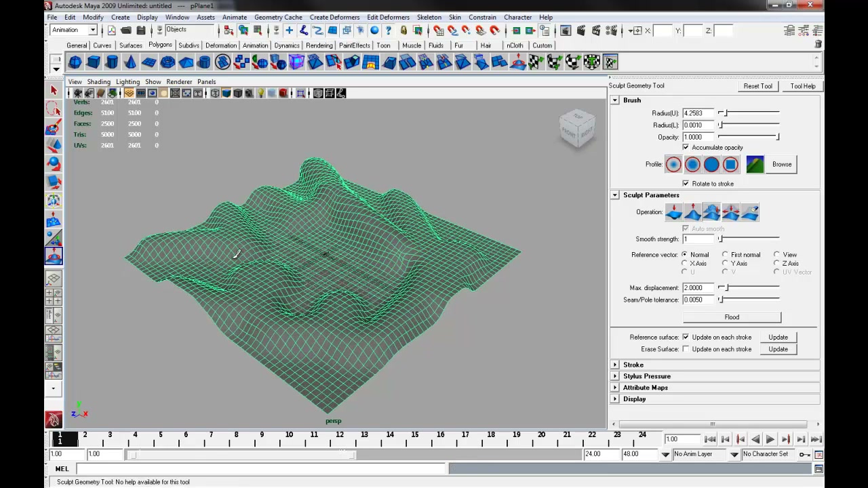Select the Scale Tool in the toolbox
868x488 pixels.
(x=54, y=182)
